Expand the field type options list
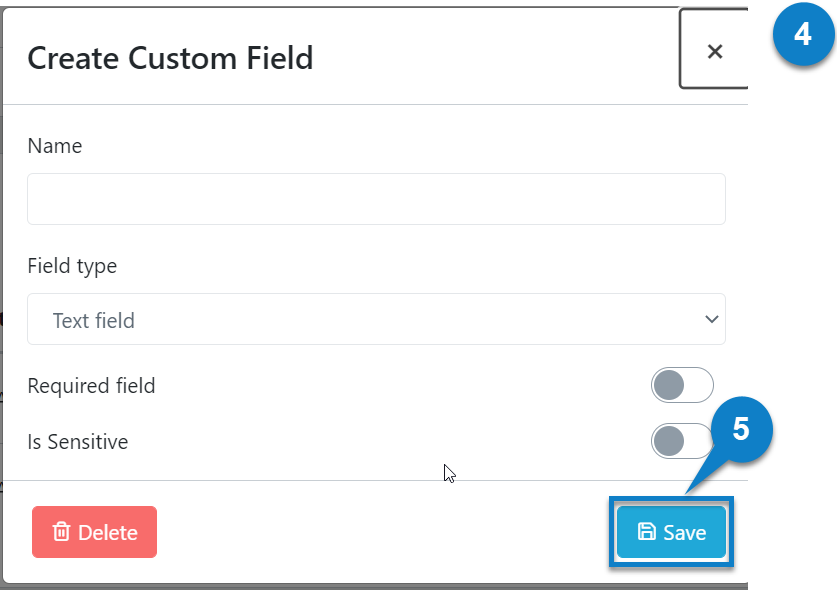 coord(376,319)
